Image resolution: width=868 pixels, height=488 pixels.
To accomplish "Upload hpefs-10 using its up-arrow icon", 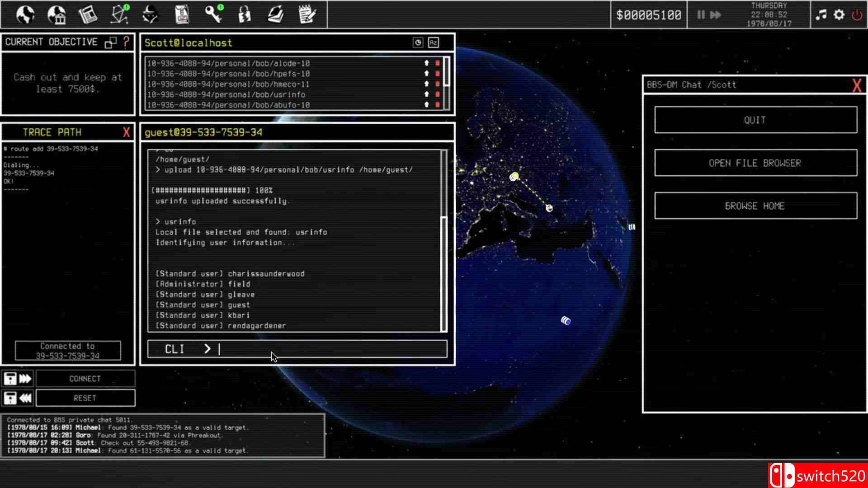I will (426, 74).
